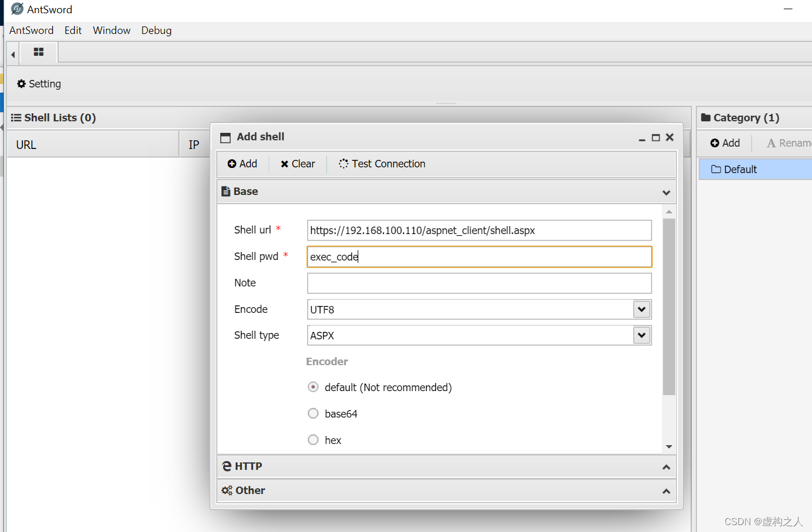Click the Note input field
The image size is (812, 532).
pos(480,284)
